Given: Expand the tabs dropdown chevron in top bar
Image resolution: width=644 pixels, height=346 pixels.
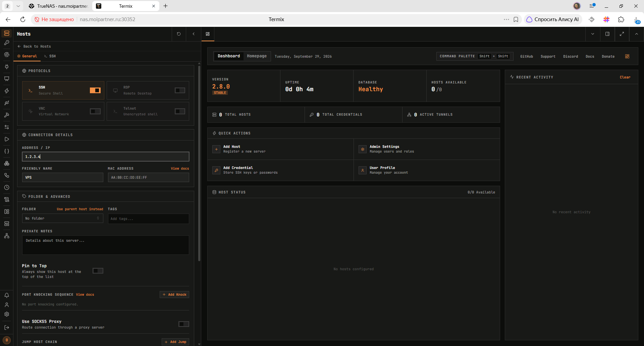Looking at the screenshot, I should [x=593, y=34].
